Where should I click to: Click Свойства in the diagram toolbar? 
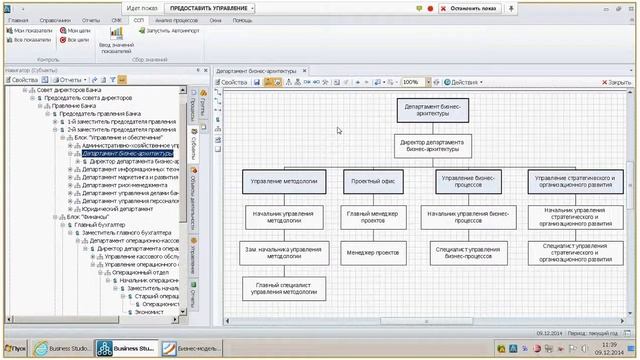click(231, 82)
